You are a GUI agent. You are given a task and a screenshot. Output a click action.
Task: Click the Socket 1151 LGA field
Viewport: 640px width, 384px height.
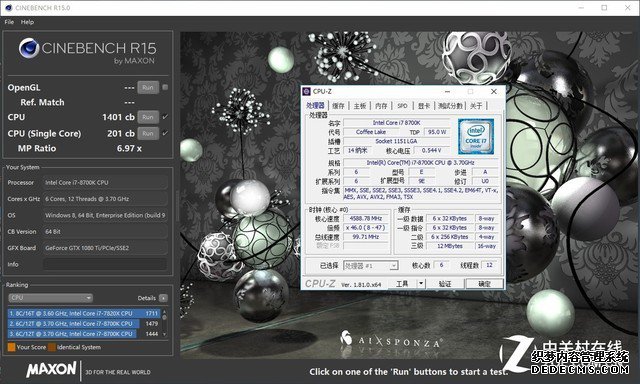pyautogui.click(x=396, y=141)
